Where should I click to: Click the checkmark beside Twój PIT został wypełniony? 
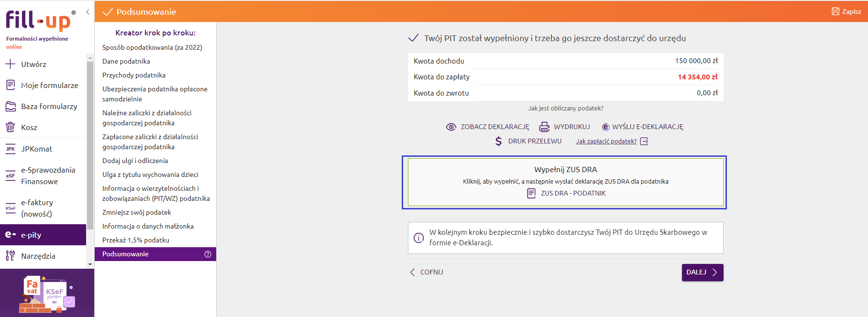pos(413,38)
